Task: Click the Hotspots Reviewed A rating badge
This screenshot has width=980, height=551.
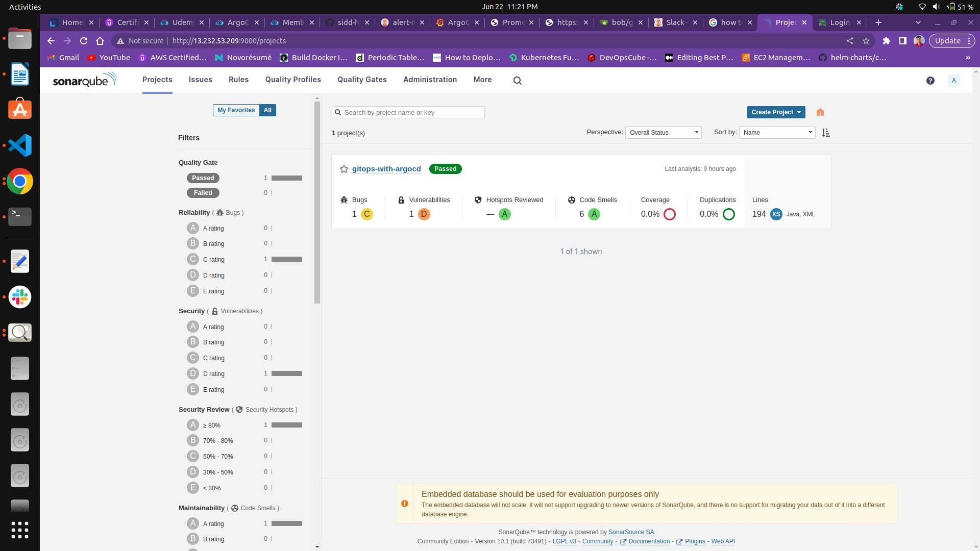Action: pos(505,214)
